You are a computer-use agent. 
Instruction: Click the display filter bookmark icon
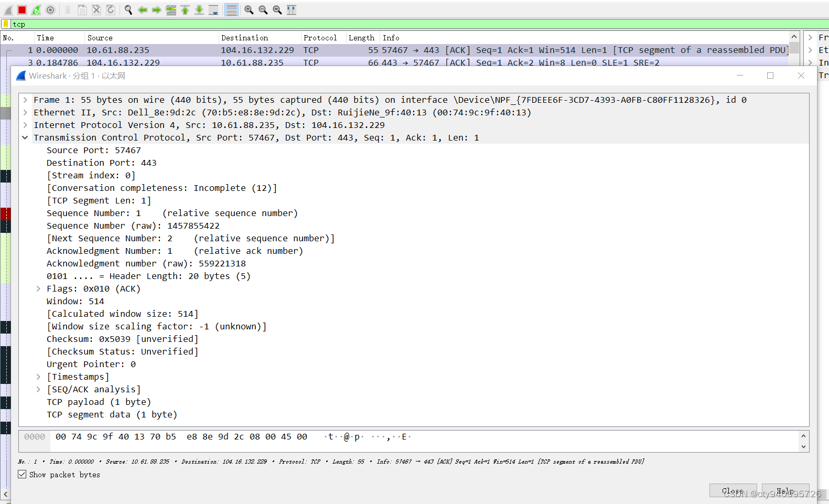6,24
